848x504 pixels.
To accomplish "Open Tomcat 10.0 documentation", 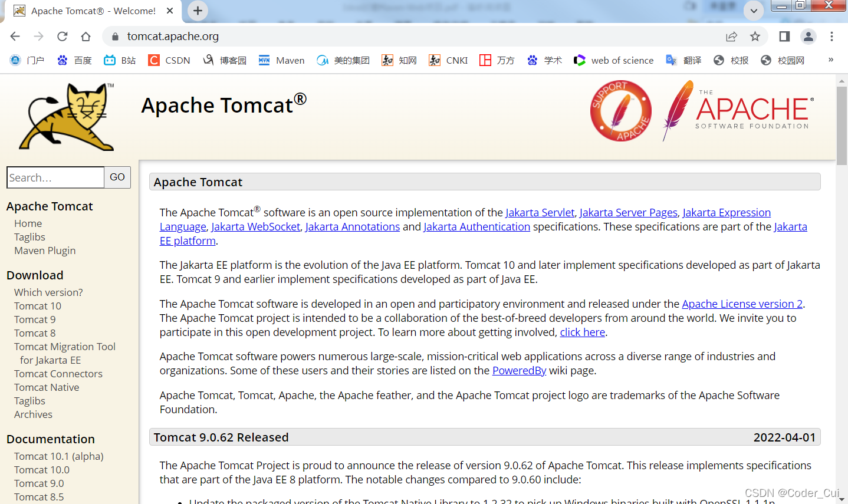I will (42, 470).
